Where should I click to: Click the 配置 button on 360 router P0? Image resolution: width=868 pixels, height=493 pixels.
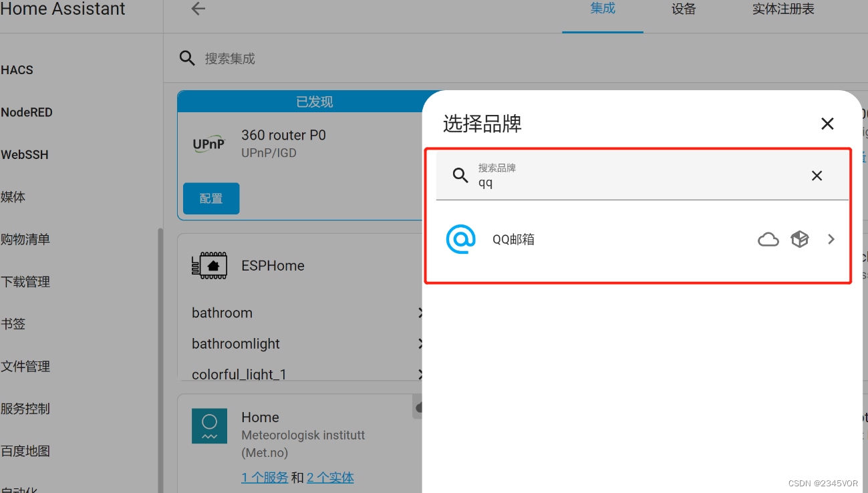tap(210, 198)
